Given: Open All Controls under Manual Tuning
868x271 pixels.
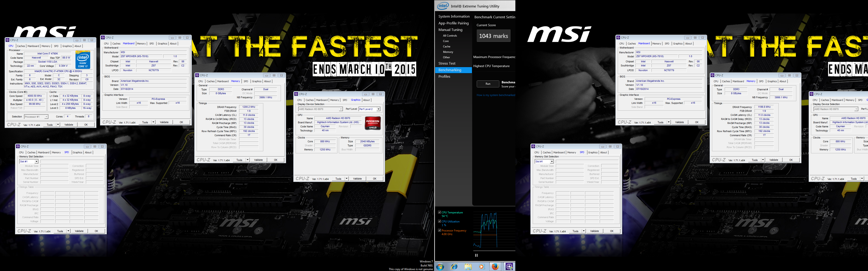Looking at the screenshot, I should click(x=450, y=36).
